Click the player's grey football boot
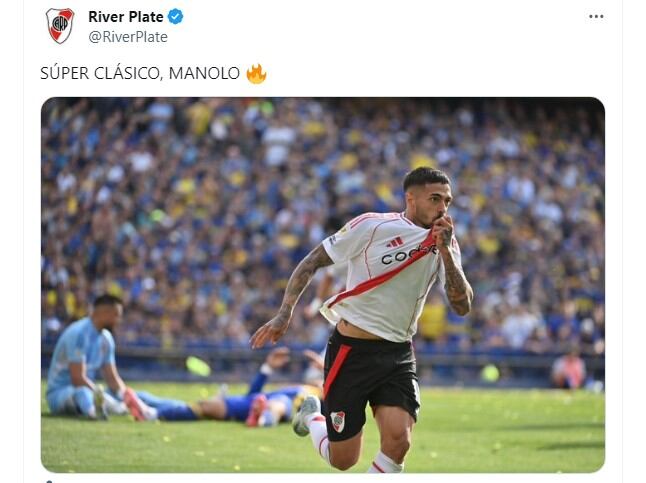The height and width of the screenshot is (483, 646). coord(305,415)
